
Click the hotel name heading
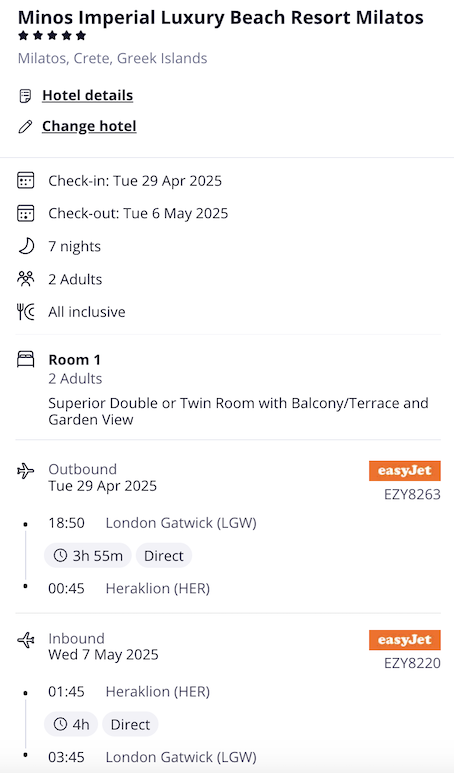pos(221,18)
